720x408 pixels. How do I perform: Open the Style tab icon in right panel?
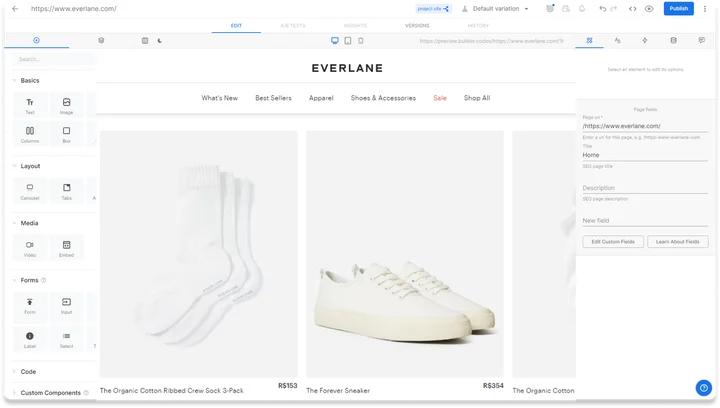[x=617, y=40]
